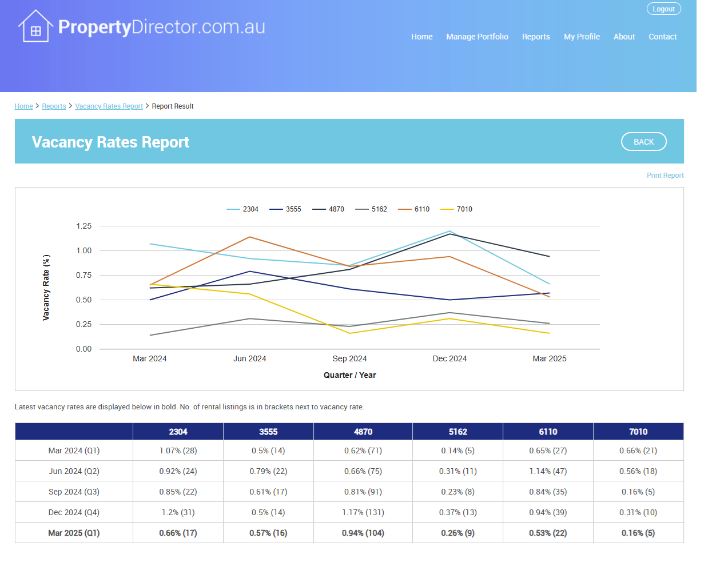The height and width of the screenshot is (562, 728).
Task: Click the 0.81% (91) table cell
Action: click(x=363, y=492)
